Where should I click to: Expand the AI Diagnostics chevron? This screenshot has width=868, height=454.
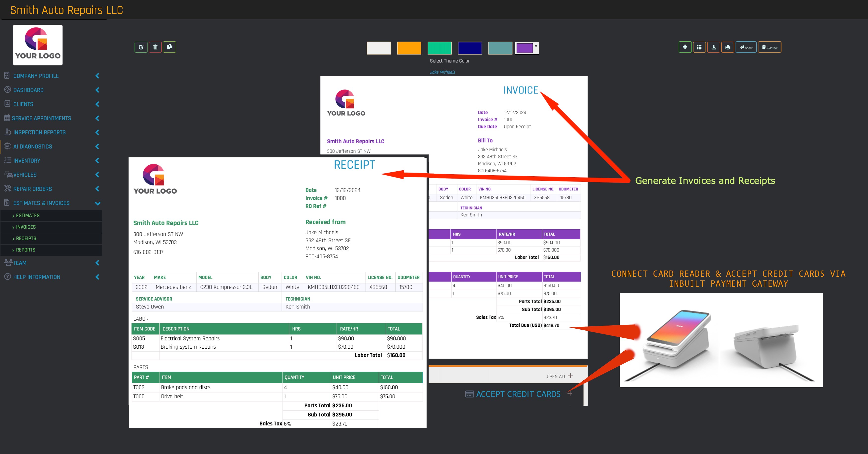97,147
